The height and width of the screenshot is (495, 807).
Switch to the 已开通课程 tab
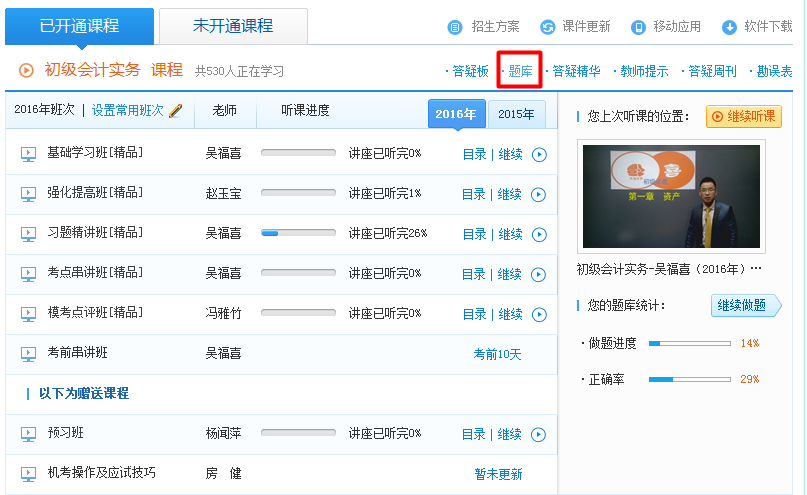tap(79, 26)
